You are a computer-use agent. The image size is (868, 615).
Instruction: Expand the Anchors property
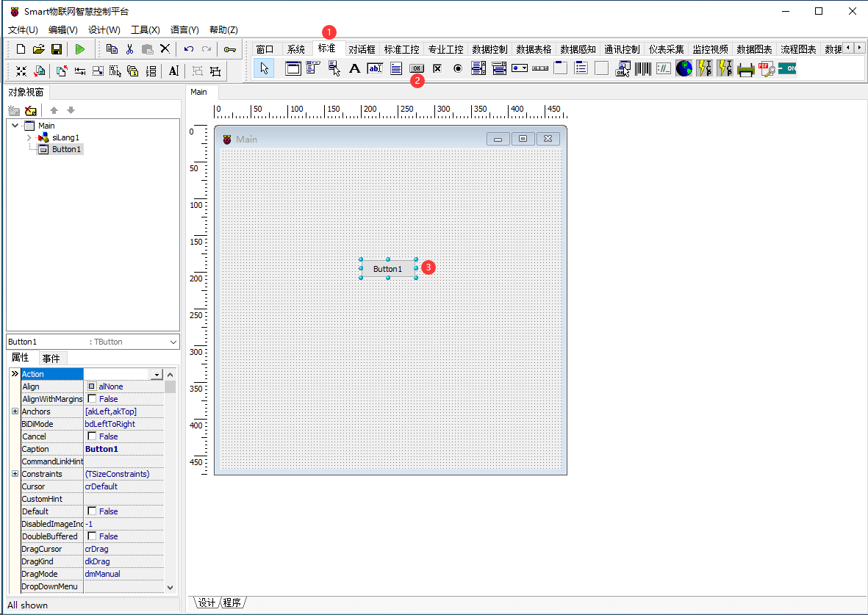pos(15,411)
